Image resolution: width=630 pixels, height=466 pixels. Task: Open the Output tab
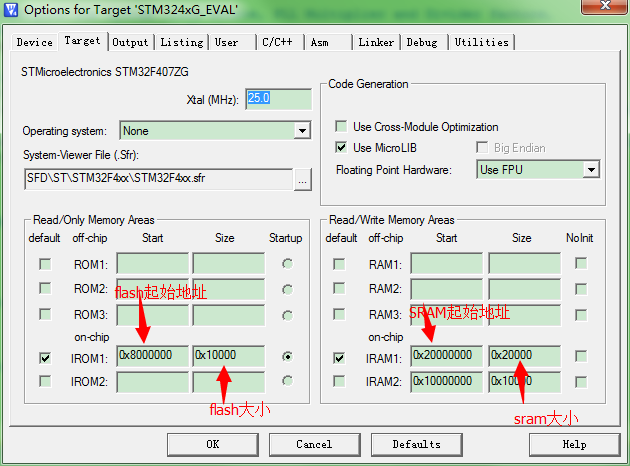click(x=130, y=42)
